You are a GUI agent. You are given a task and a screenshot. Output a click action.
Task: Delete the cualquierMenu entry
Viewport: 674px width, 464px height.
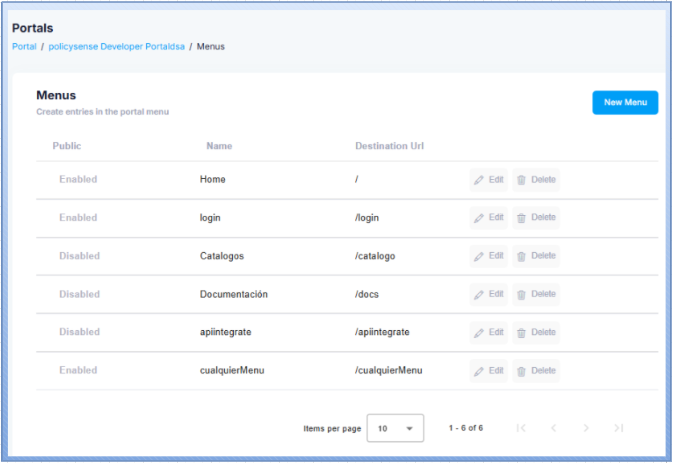535,370
